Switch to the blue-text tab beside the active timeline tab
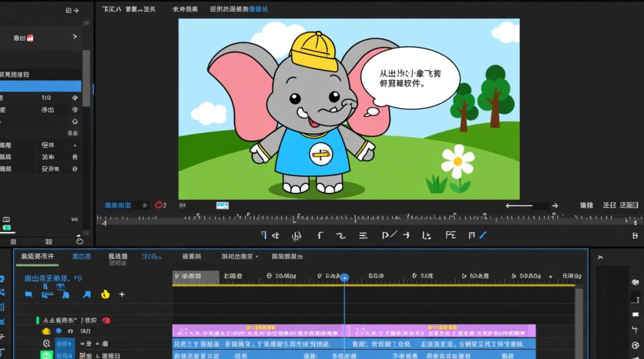 (x=81, y=257)
